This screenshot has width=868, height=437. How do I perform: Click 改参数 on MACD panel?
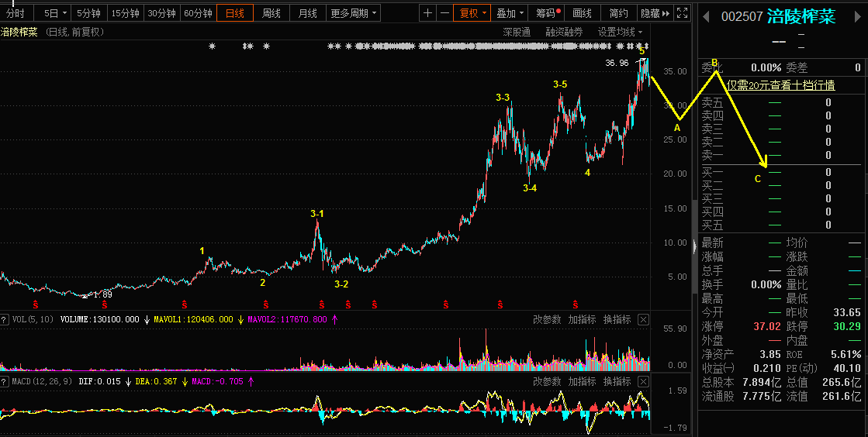[547, 382]
